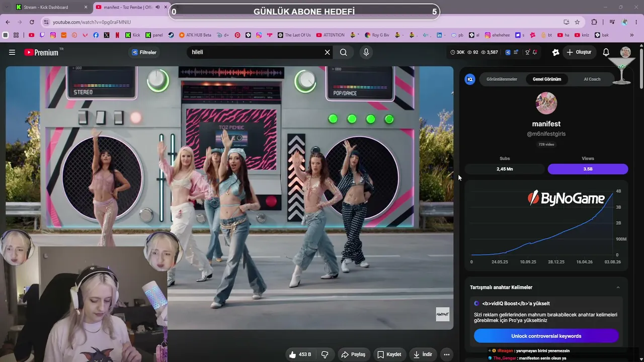This screenshot has height=362, width=644.
Task: Switch to the Görüntülenmeler tab
Action: (x=502, y=79)
